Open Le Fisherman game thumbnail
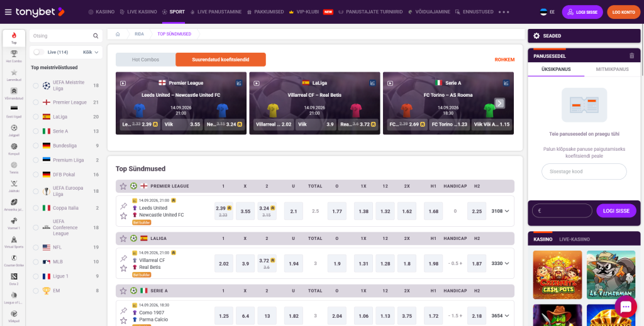The height and width of the screenshot is (326, 644). [x=611, y=274]
